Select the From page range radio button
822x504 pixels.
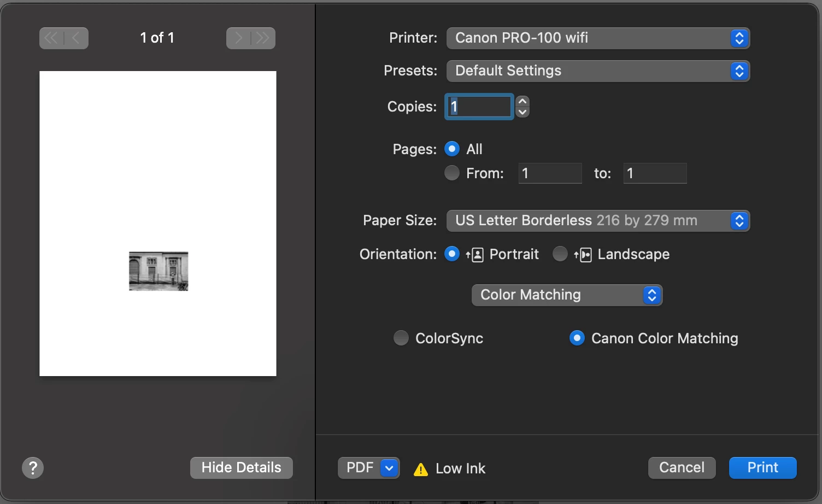452,173
